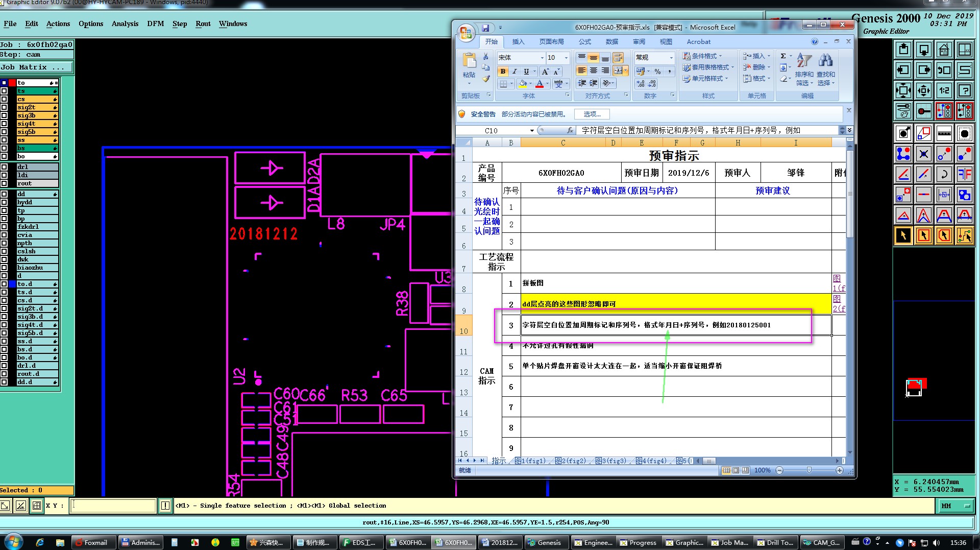Click the fill color yellow swatch icon
Image resolution: width=980 pixels, height=550 pixels.
coord(523,83)
